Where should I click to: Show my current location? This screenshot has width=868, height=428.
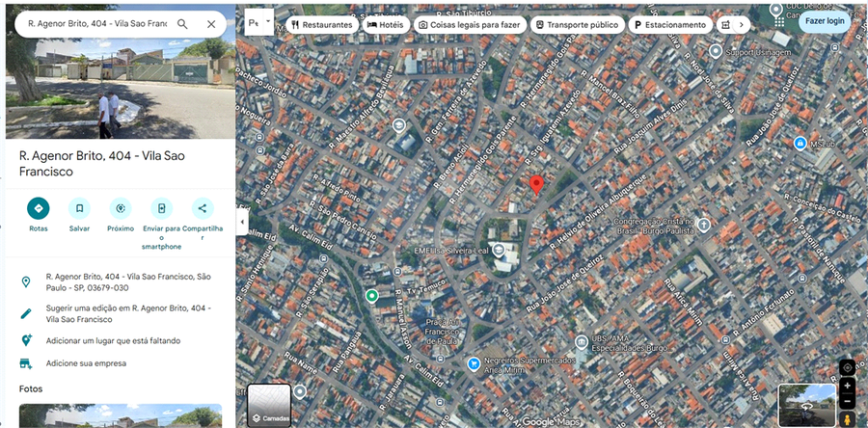[x=847, y=366]
